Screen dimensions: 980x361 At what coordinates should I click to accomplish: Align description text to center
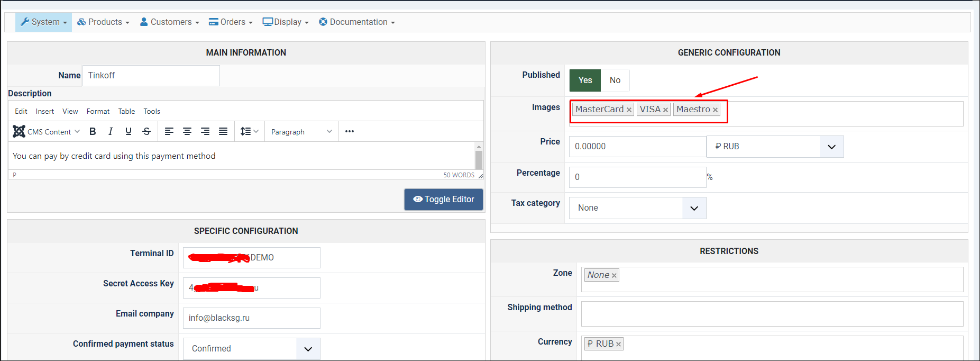(x=187, y=132)
